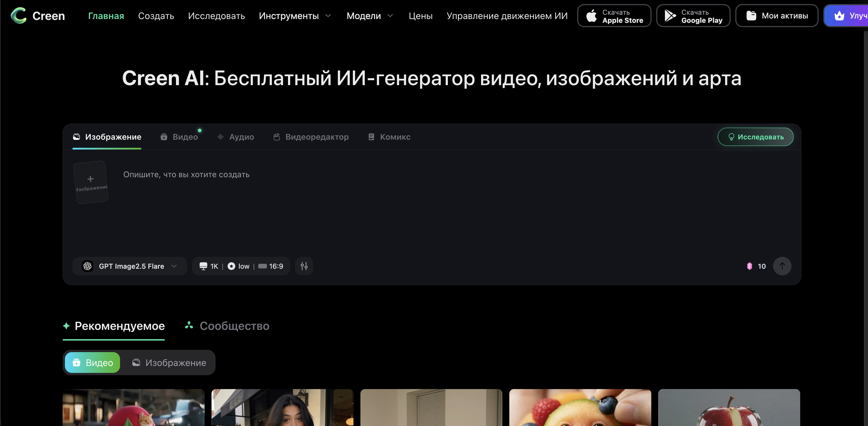Submit prompt with the up-arrow send button
Image resolution: width=868 pixels, height=426 pixels.
[x=782, y=266]
